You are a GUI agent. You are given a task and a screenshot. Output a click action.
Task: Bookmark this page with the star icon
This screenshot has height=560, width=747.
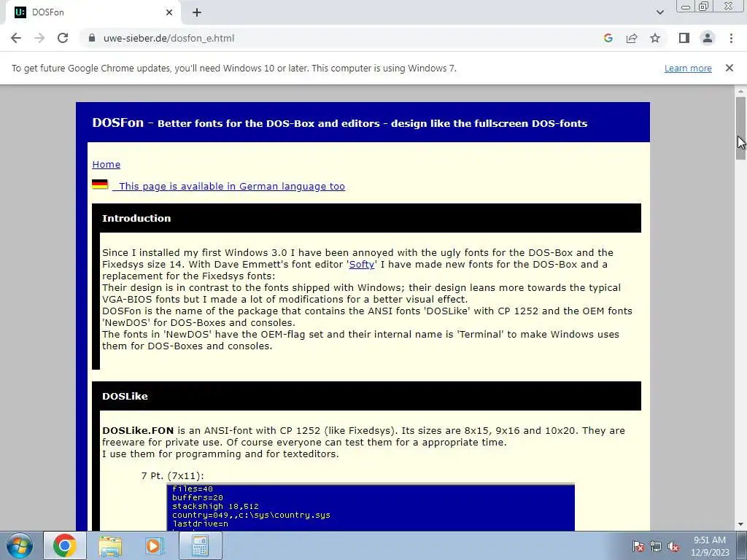click(655, 38)
